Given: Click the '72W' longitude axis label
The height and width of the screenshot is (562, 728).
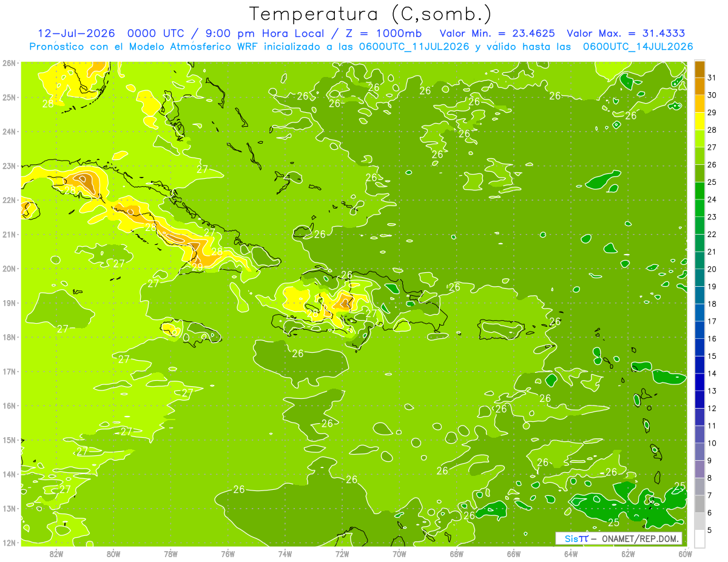Looking at the screenshot, I should (342, 553).
